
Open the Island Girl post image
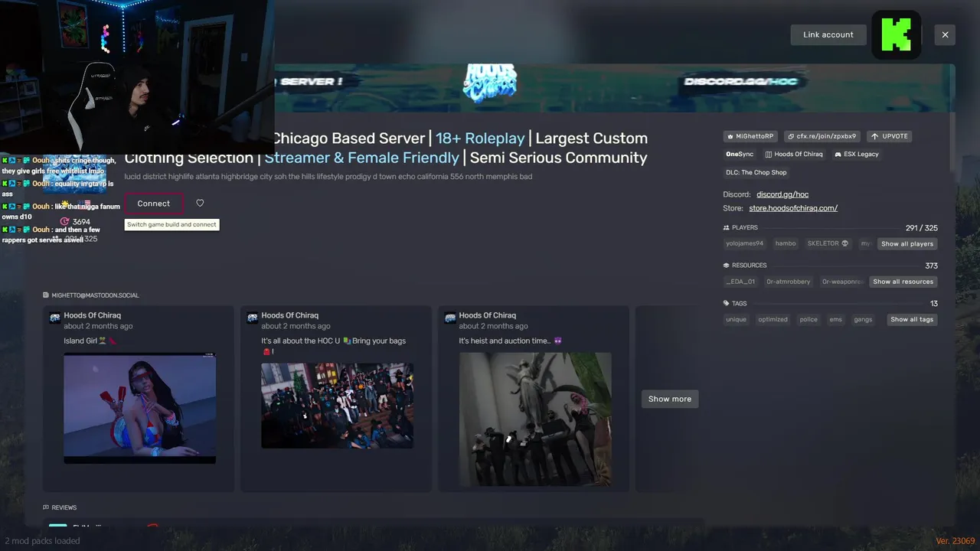(139, 408)
